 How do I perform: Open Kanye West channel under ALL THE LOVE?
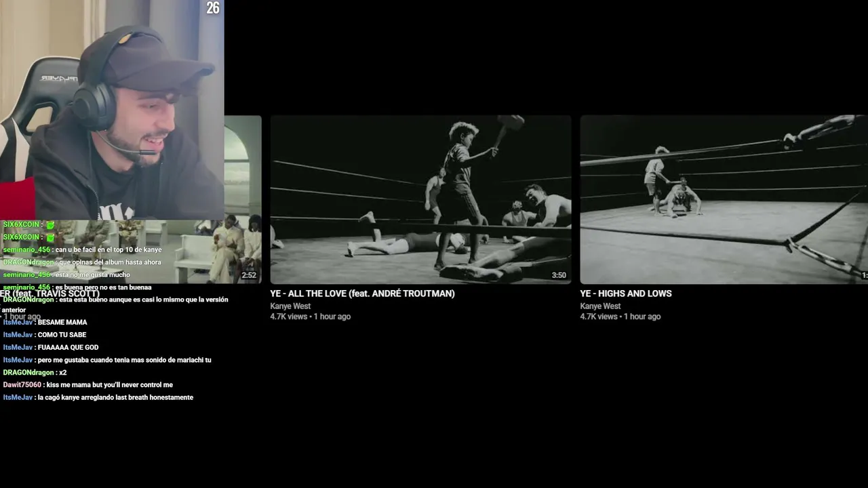point(290,306)
